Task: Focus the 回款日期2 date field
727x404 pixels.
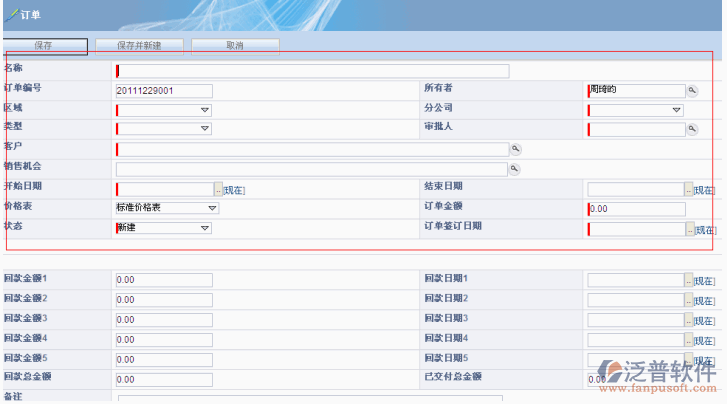Action: tap(636, 300)
